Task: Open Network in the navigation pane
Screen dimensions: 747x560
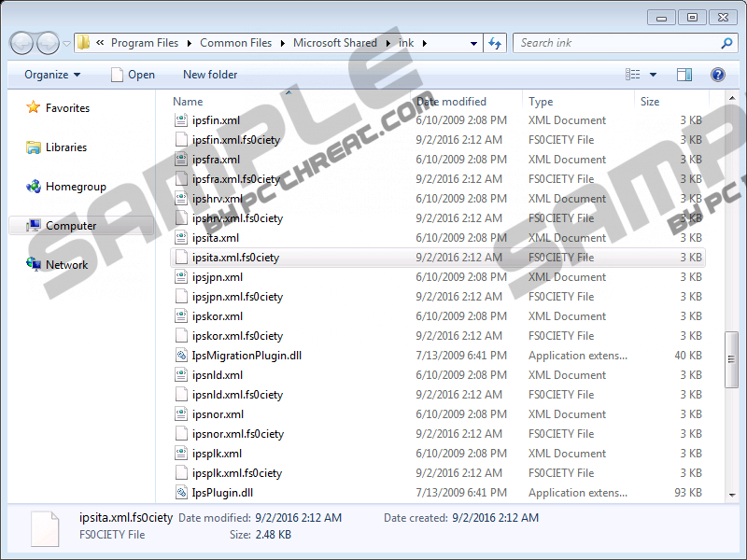Action: coord(66,265)
